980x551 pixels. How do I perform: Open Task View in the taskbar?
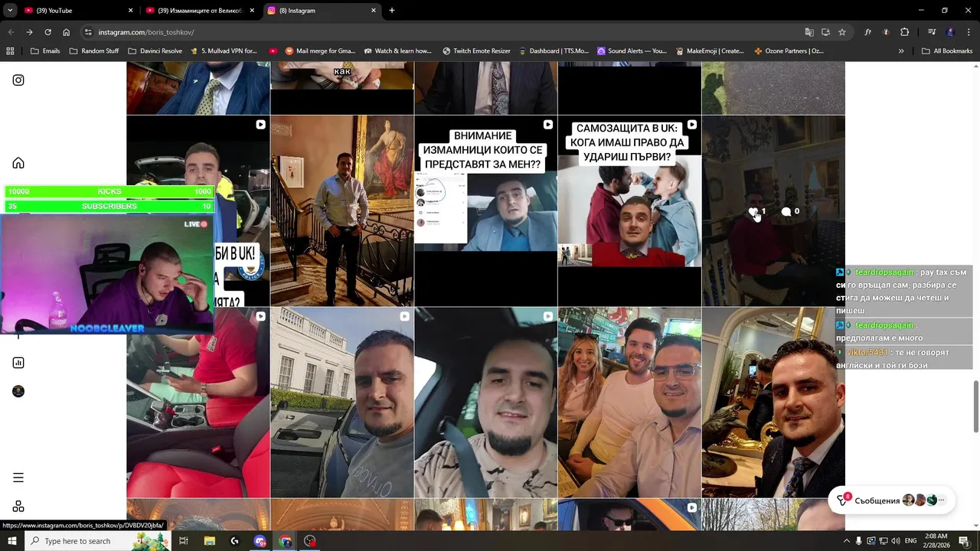point(184,541)
